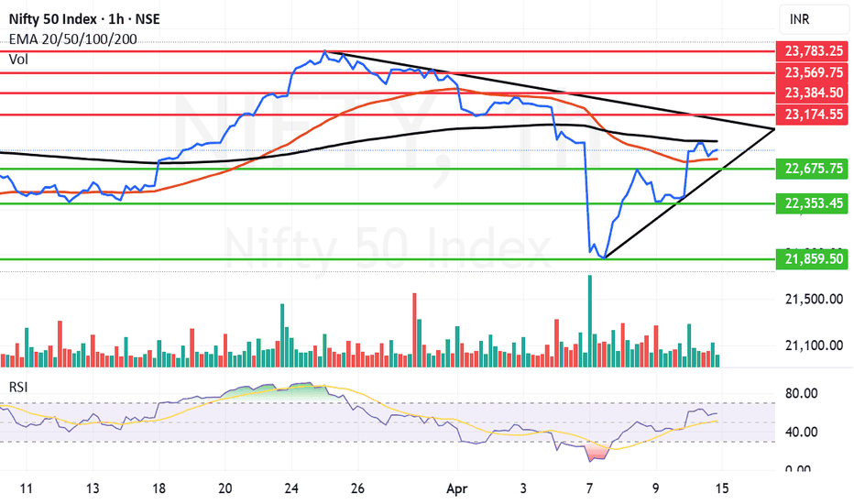The image size is (854, 504).
Task: Click the 23,569.75 resistance price label
Action: [x=812, y=71]
